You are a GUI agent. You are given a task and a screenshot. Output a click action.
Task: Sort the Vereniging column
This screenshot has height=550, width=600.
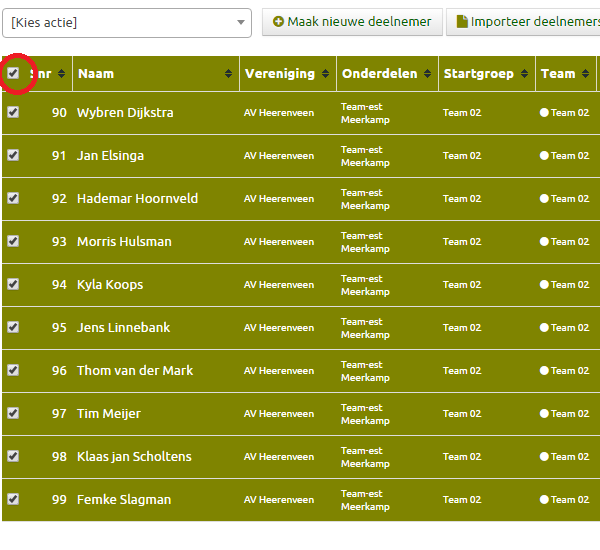click(326, 73)
